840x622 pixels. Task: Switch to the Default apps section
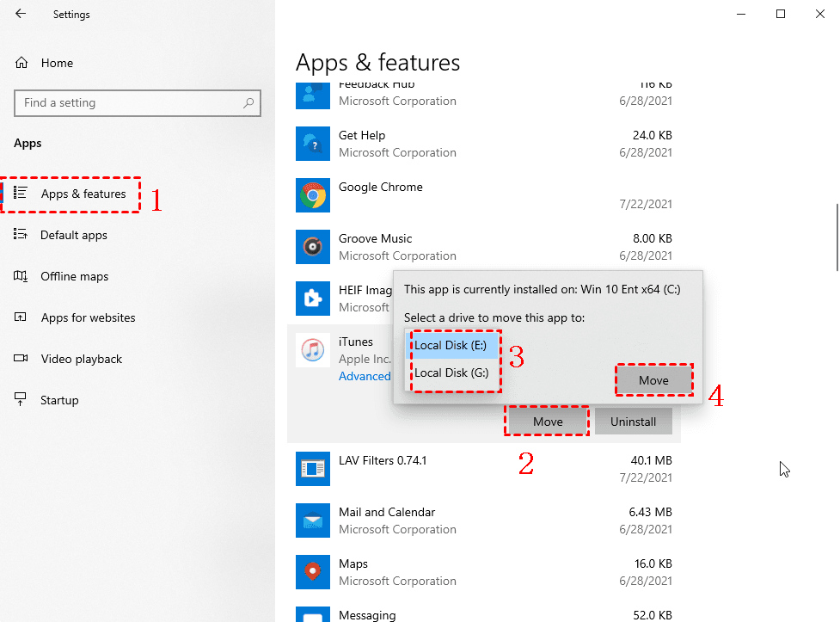(74, 235)
